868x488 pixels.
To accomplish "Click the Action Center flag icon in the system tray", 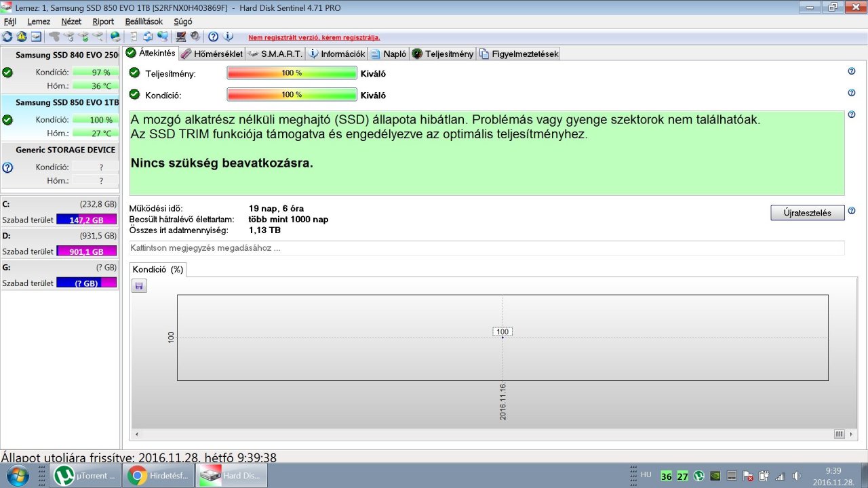I will click(748, 476).
